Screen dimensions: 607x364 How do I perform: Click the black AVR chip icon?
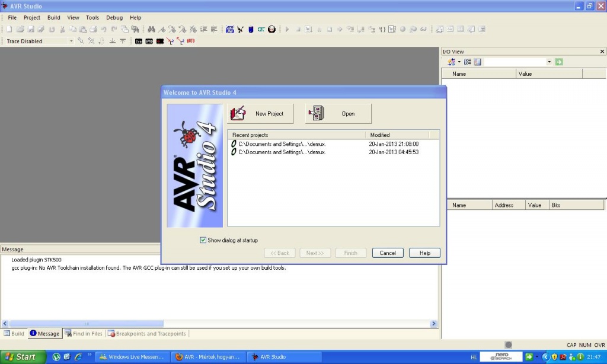click(x=149, y=41)
